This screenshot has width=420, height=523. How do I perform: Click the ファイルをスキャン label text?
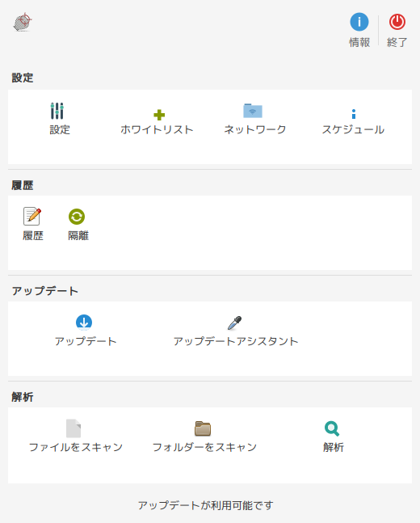[76, 447]
